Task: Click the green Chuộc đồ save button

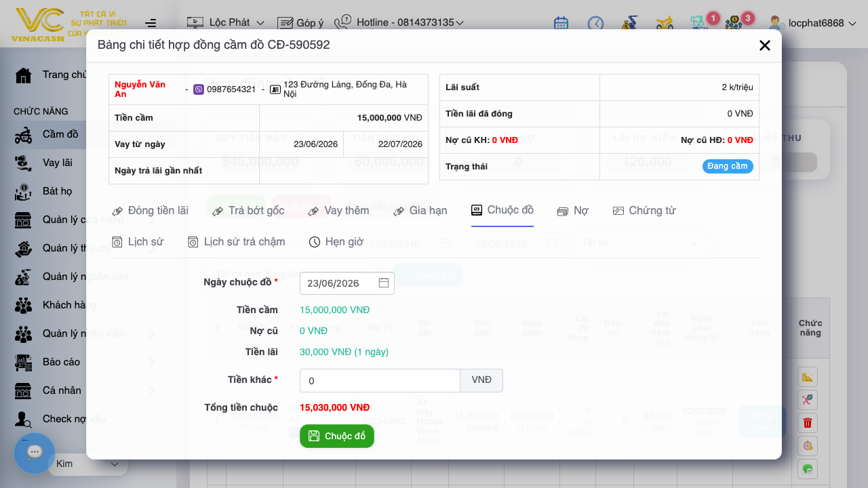Action: tap(337, 436)
